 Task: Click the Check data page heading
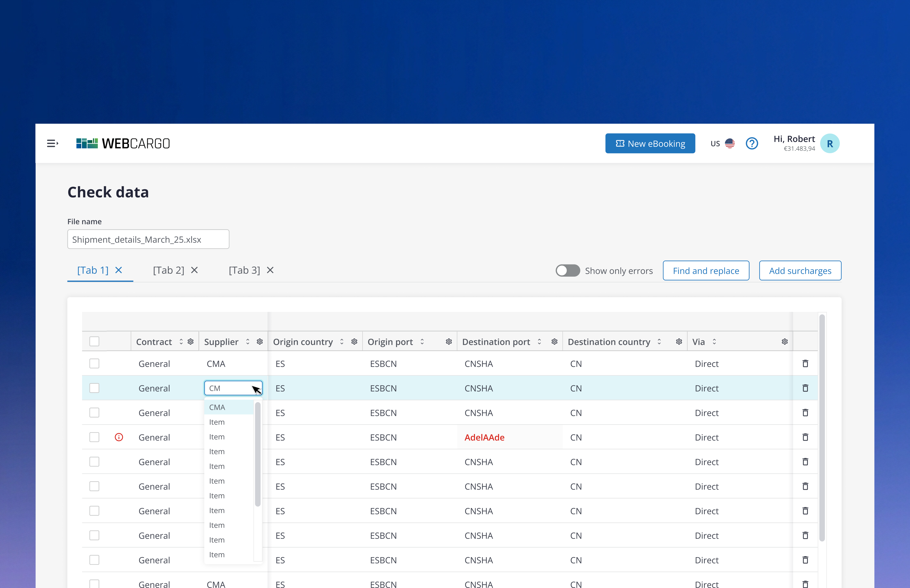click(108, 192)
